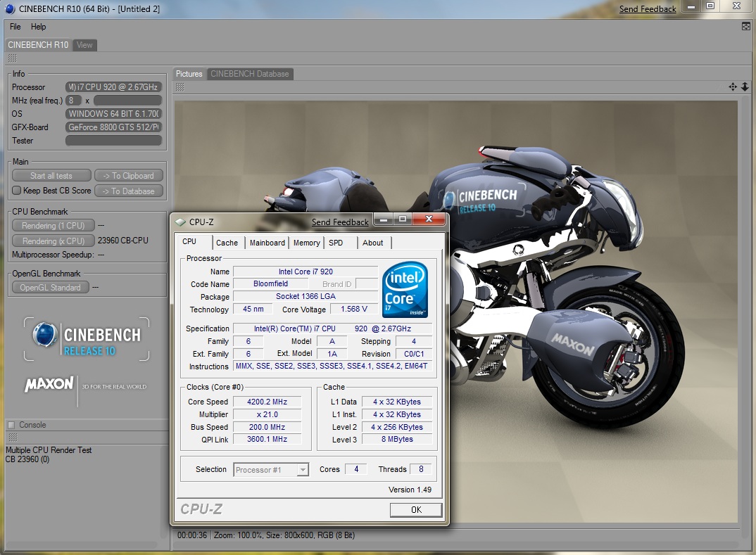Click the Threads value 8
The height and width of the screenshot is (555, 756).
coord(421,469)
